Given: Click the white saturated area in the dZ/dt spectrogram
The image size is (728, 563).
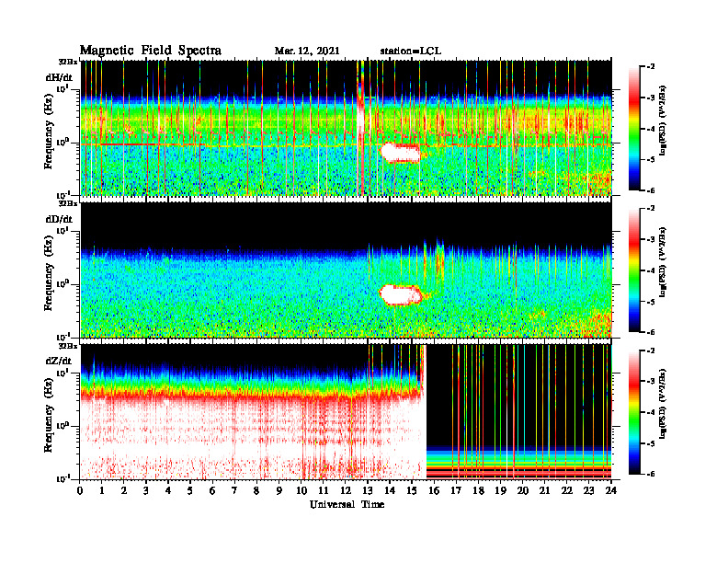Looking at the screenshot, I should click(251, 439).
